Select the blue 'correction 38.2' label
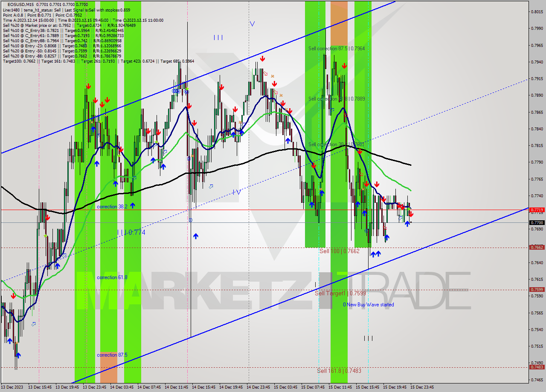Viewport: 546px width, 392px height. coord(112,207)
